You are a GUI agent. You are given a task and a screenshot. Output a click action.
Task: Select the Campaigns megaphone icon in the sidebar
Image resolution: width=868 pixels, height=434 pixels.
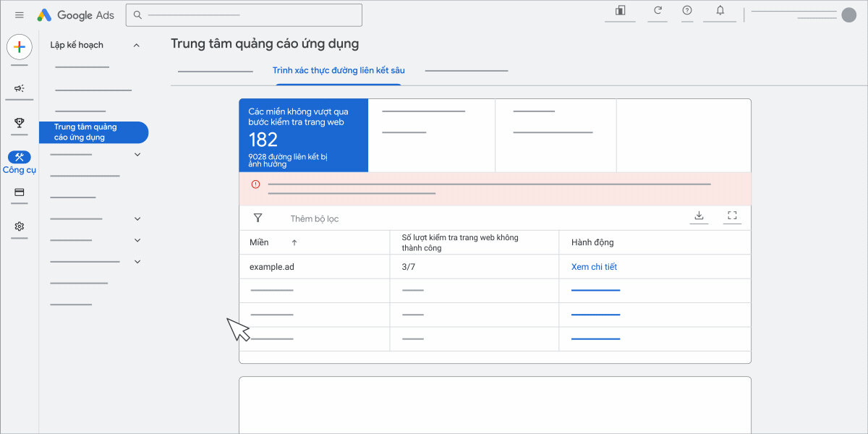(19, 88)
